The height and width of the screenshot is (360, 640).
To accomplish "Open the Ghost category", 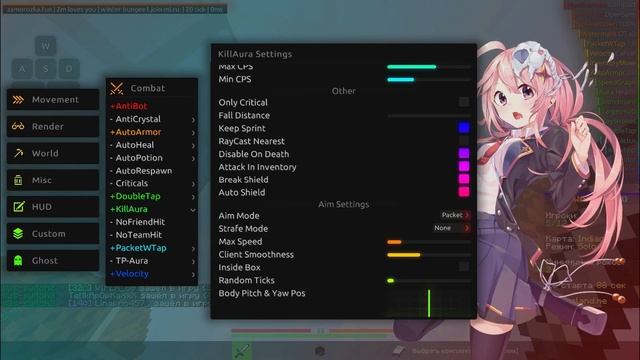I will coord(53,260).
